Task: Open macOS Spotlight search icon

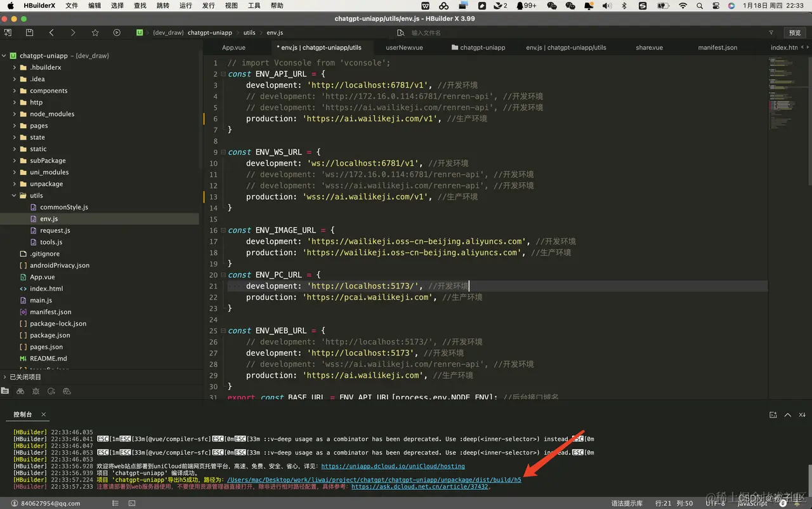Action: [700, 6]
